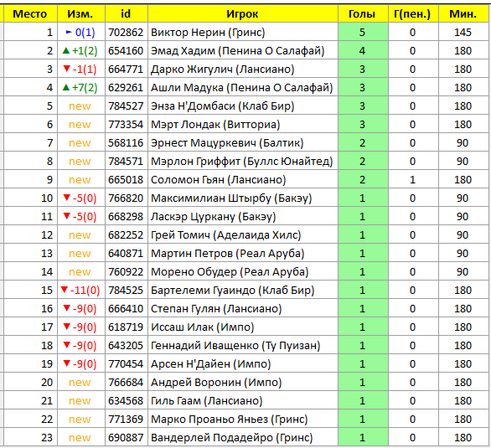
Task: Select the Изм. column header
Action: pos(81,13)
